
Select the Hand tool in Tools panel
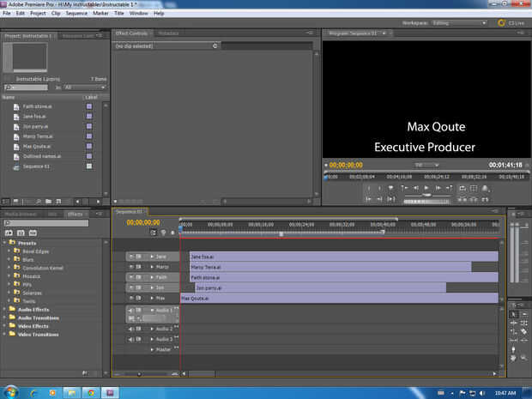(514, 358)
